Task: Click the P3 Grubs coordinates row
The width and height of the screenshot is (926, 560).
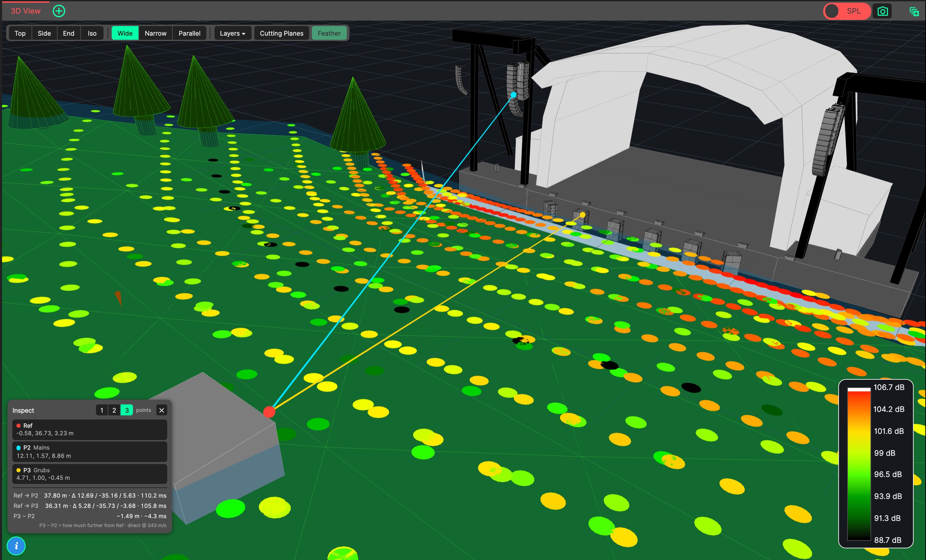Action: tap(89, 474)
